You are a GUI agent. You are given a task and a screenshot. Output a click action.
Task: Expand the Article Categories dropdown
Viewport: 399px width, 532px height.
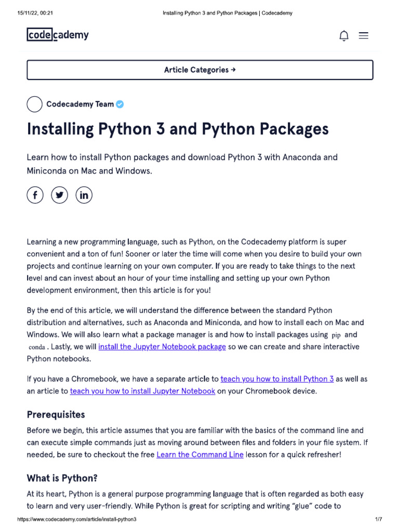tap(199, 70)
